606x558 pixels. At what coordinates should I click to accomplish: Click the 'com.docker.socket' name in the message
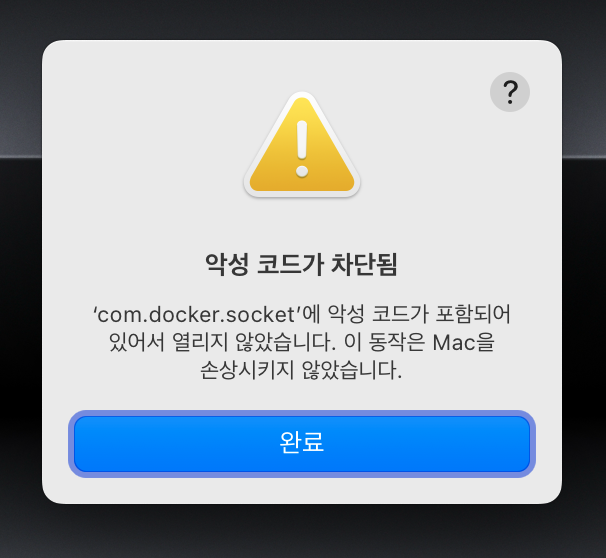coord(196,314)
